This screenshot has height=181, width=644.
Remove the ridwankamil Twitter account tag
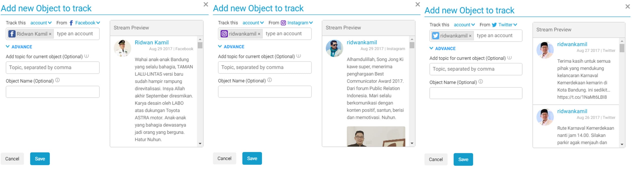470,36
